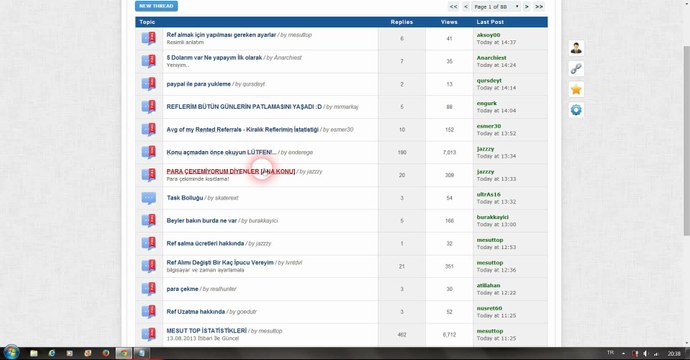Click thread icon beside '5 Dolanm var Ne yapayım'

tap(149, 61)
